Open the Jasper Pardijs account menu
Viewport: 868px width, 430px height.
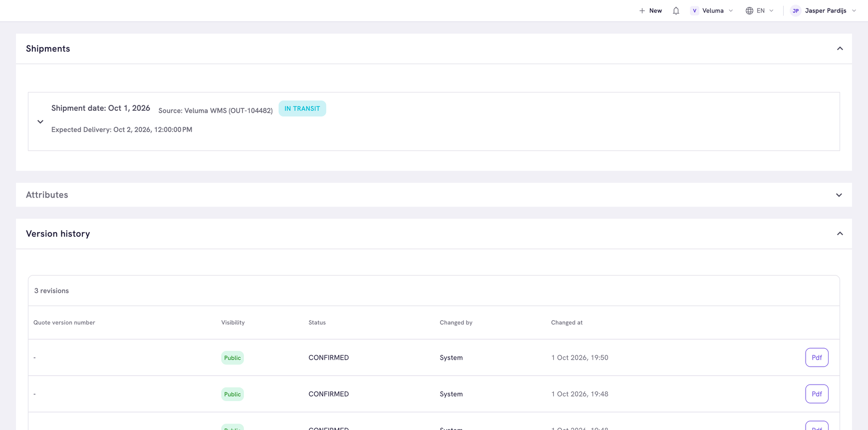pos(824,10)
